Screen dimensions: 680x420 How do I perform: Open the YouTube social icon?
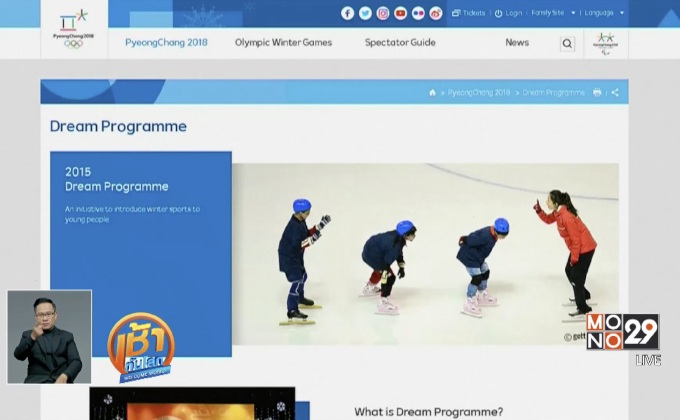click(400, 13)
